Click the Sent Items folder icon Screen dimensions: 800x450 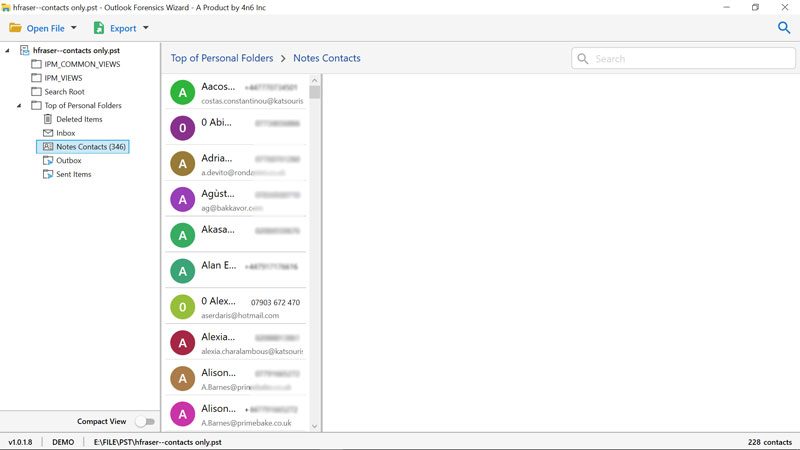click(48, 174)
